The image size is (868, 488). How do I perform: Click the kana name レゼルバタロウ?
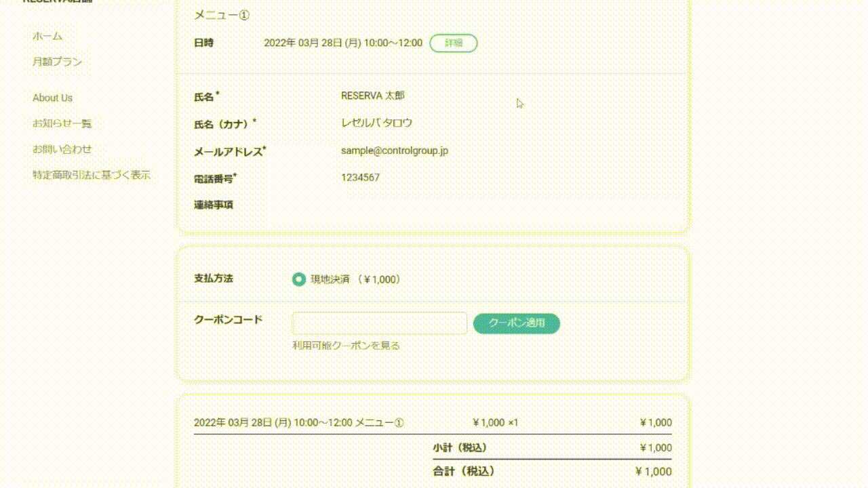pyautogui.click(x=376, y=123)
